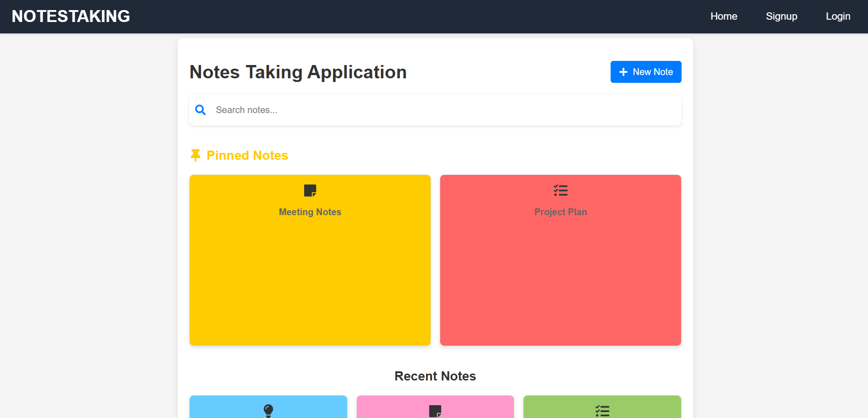Click the checklist icon on red Project Plan card
Screen dimensions: 868x418
561,190
